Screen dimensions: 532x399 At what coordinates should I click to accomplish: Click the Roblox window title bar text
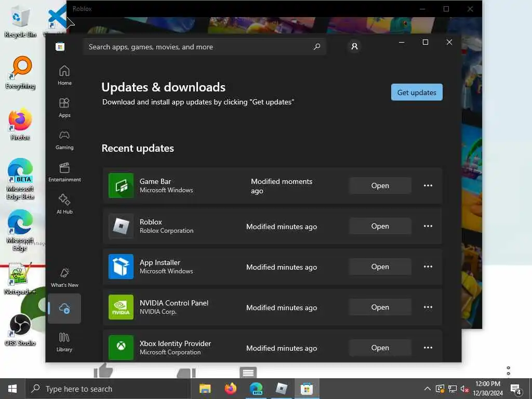click(x=82, y=9)
